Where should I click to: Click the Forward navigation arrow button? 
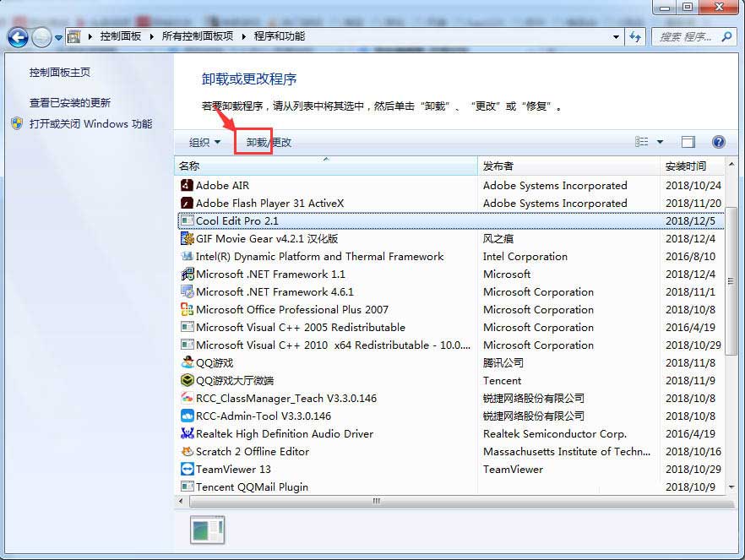[x=42, y=37]
